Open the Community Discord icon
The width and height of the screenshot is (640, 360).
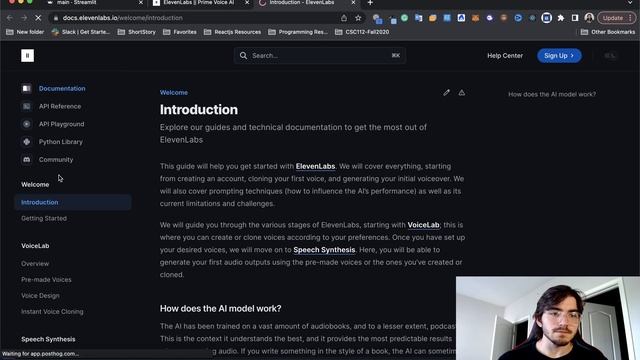27,160
